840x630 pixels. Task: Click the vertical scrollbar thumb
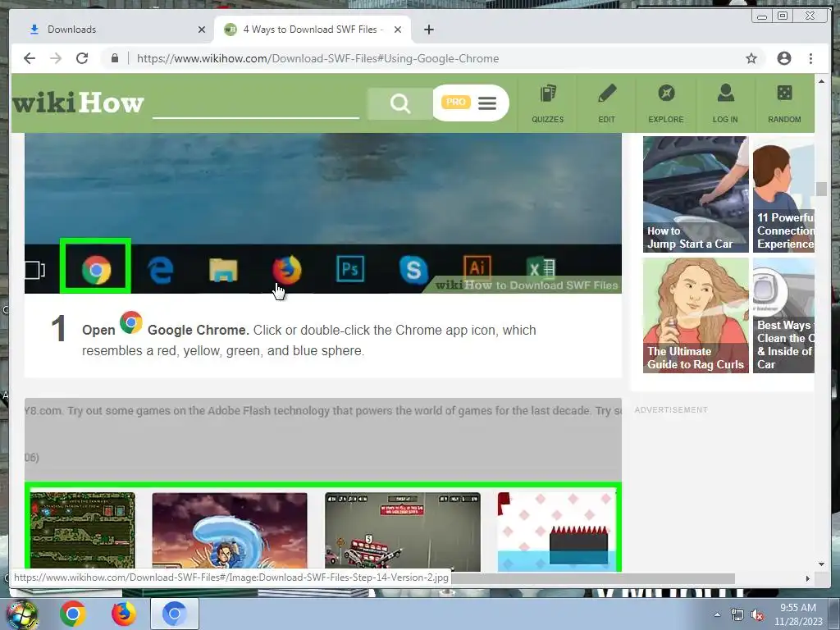[821, 189]
